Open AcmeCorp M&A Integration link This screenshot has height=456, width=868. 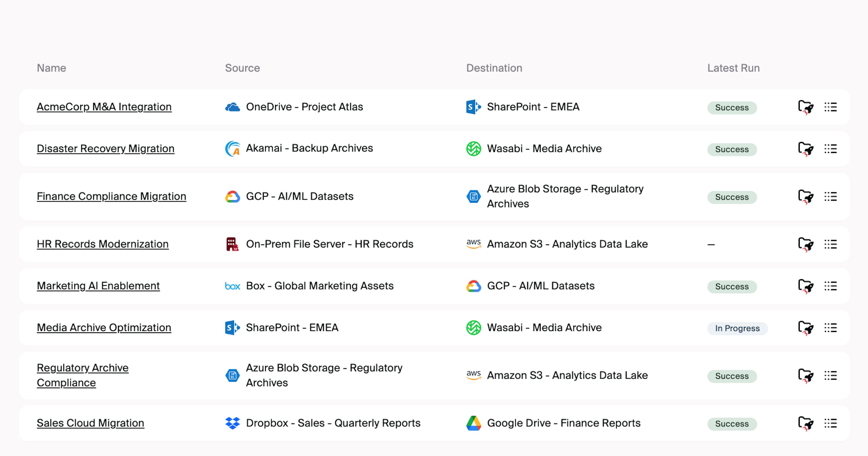click(x=104, y=107)
